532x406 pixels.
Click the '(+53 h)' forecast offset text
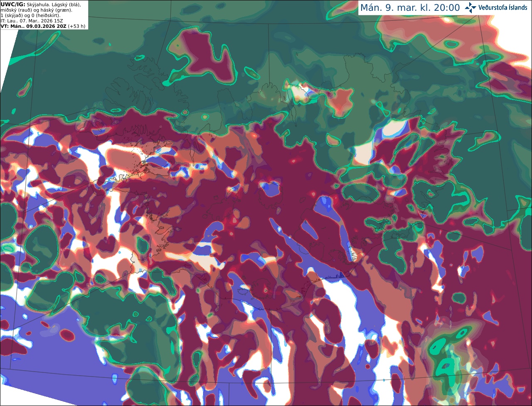[77, 26]
